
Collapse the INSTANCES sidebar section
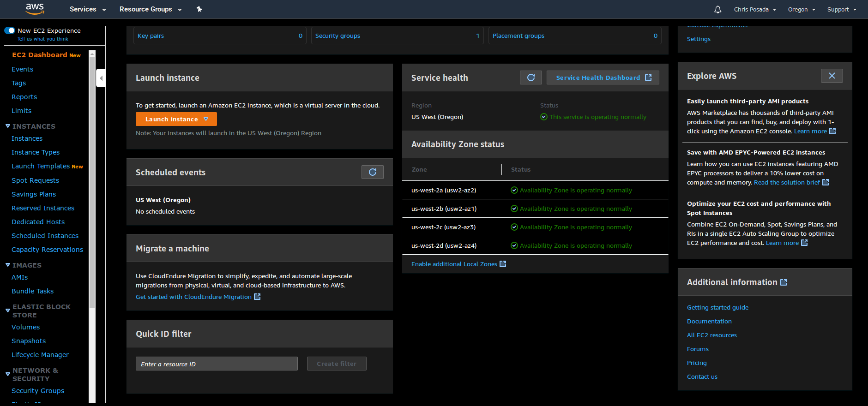tap(8, 126)
